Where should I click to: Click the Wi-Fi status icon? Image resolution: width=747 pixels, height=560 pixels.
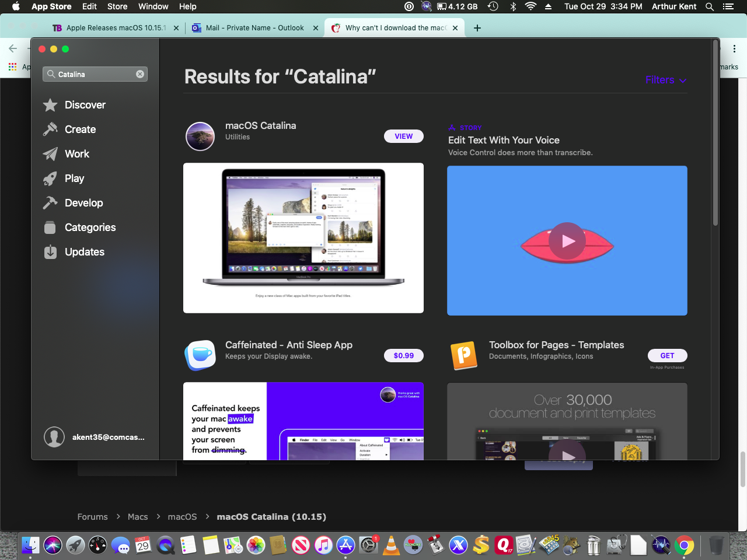[x=530, y=6]
